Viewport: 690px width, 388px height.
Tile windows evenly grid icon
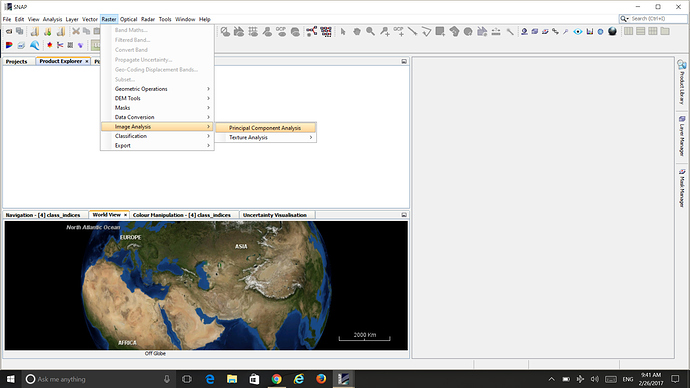(653, 31)
